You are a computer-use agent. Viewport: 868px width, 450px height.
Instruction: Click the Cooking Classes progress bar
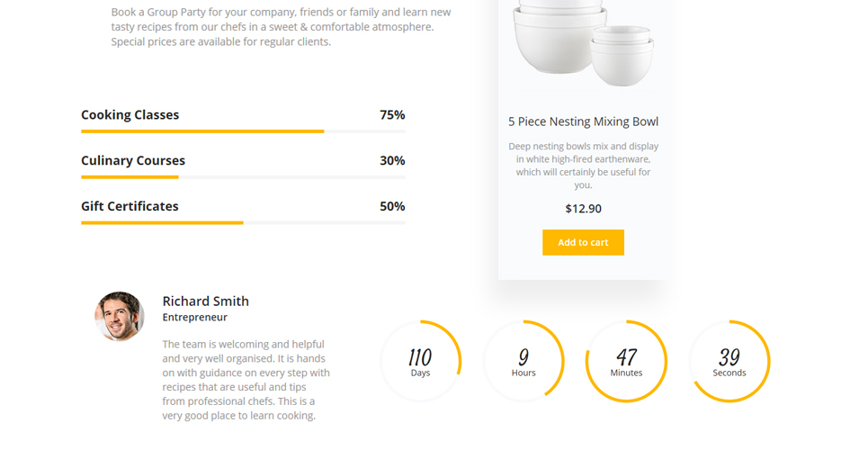[x=243, y=131]
